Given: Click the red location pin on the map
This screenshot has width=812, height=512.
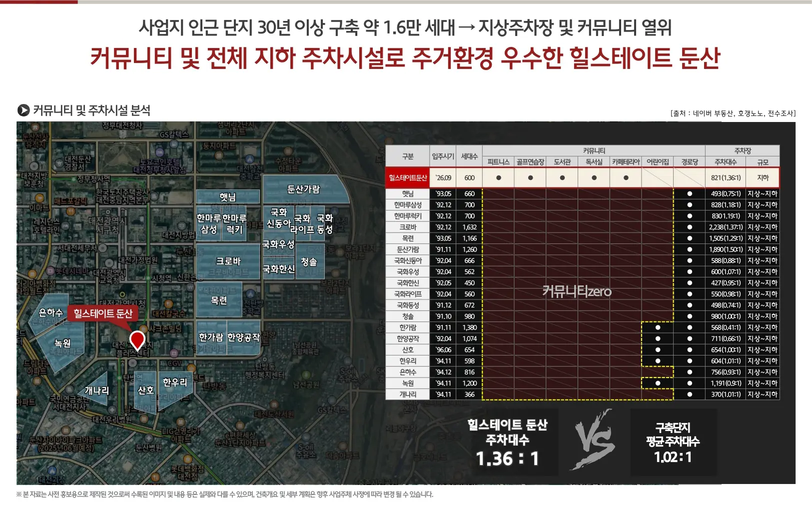Looking at the screenshot, I should pos(137,340).
